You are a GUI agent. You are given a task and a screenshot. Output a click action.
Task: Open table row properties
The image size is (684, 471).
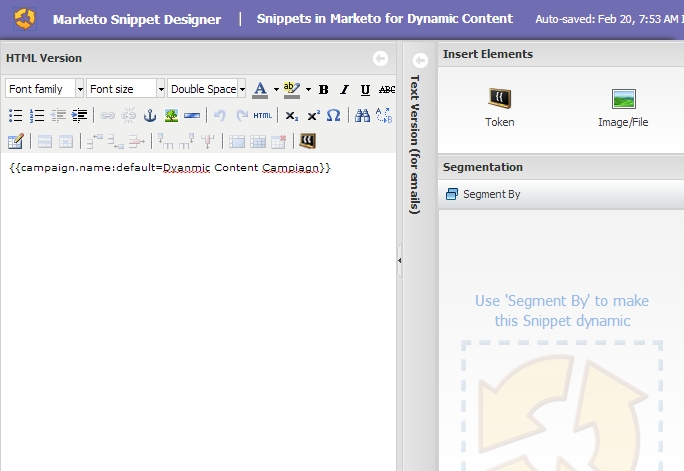click(45, 142)
